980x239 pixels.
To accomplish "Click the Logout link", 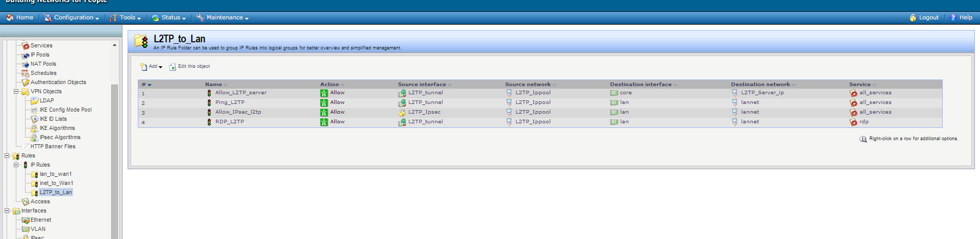I will point(924,17).
